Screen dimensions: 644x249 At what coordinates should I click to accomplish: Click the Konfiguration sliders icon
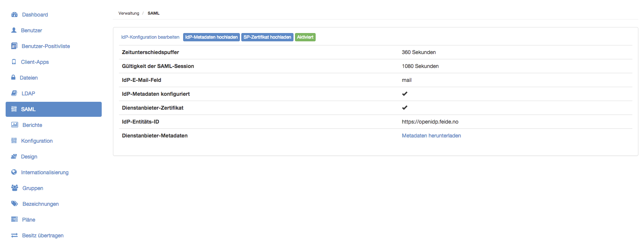(14, 140)
